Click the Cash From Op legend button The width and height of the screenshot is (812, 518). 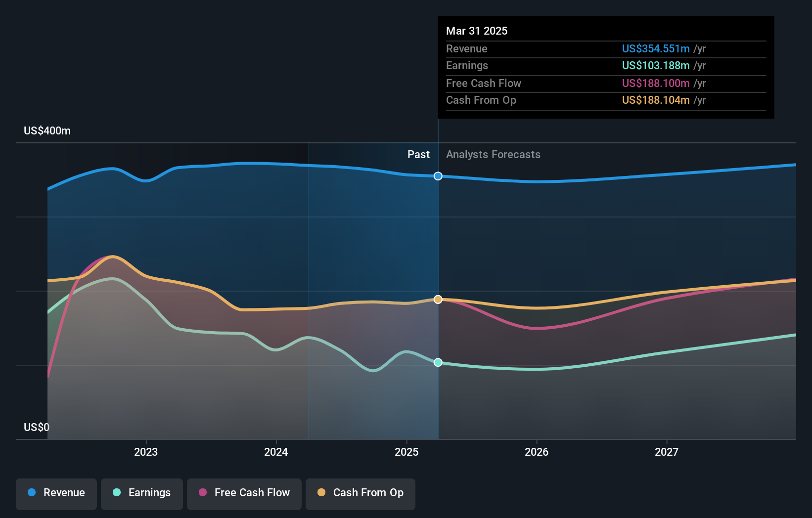pos(360,493)
